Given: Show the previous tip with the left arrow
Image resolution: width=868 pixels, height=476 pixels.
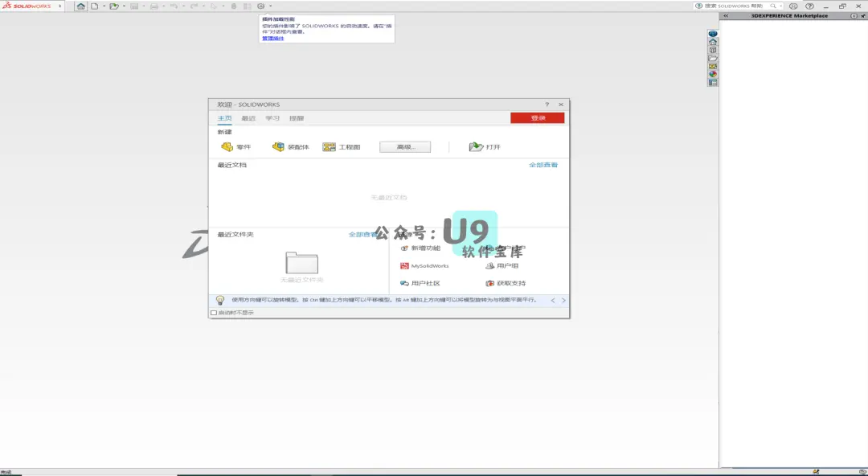Looking at the screenshot, I should coord(552,301).
